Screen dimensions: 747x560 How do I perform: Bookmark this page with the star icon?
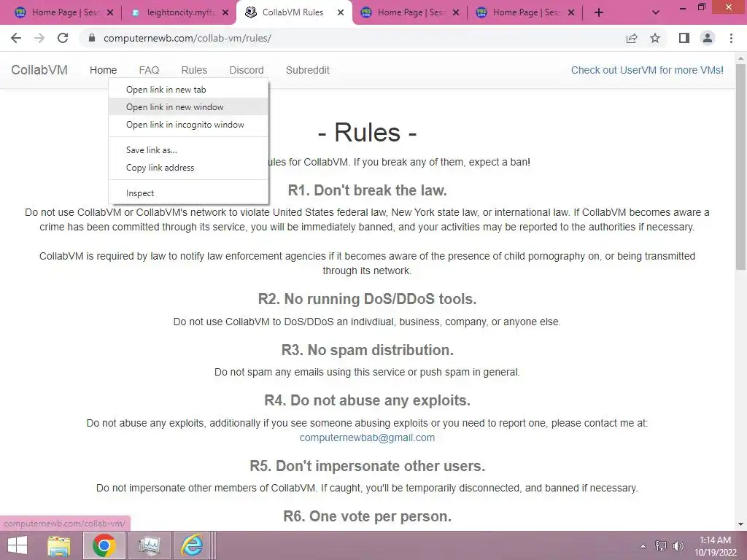655,38
